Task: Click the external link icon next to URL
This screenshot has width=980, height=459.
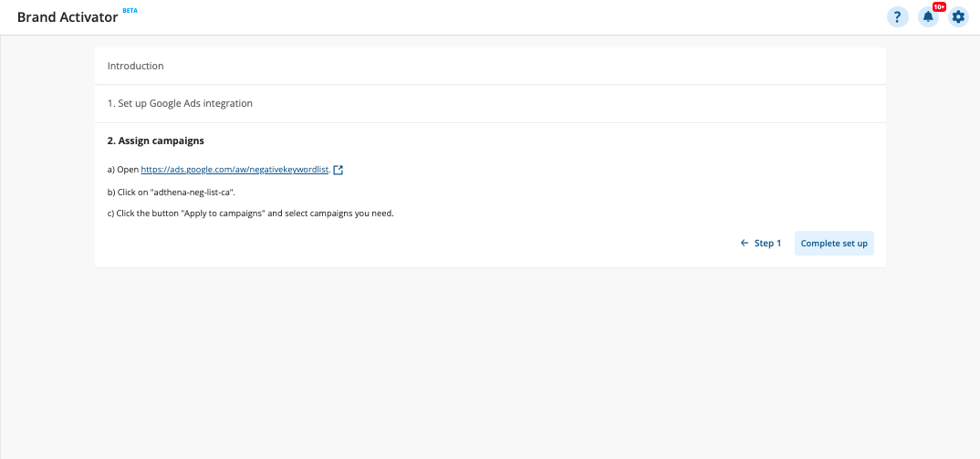Action: [339, 170]
